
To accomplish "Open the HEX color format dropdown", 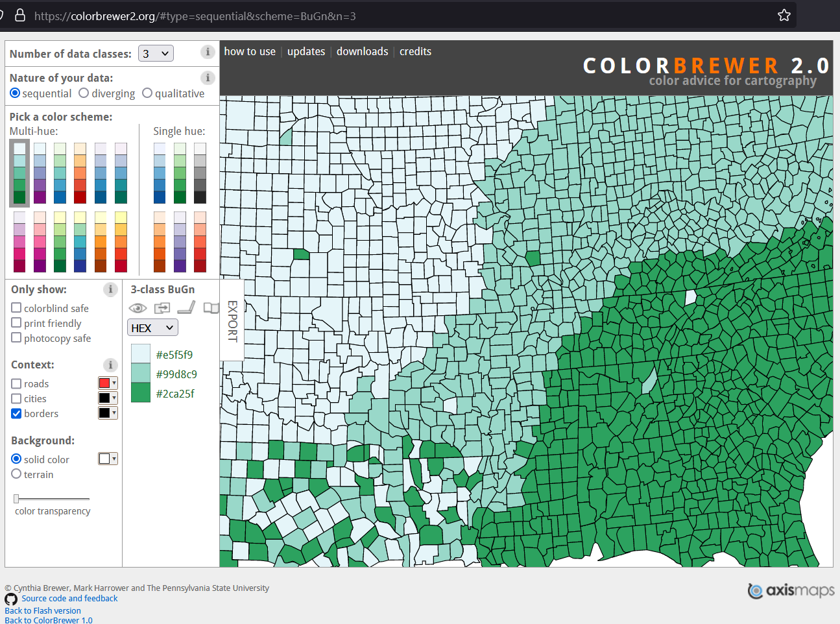I will point(152,327).
